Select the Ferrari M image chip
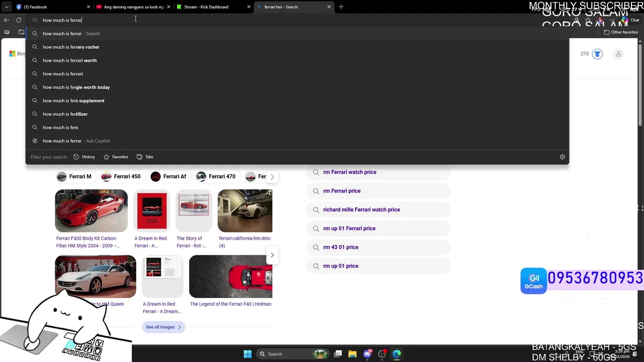This screenshot has height=362, width=644. coord(74,176)
